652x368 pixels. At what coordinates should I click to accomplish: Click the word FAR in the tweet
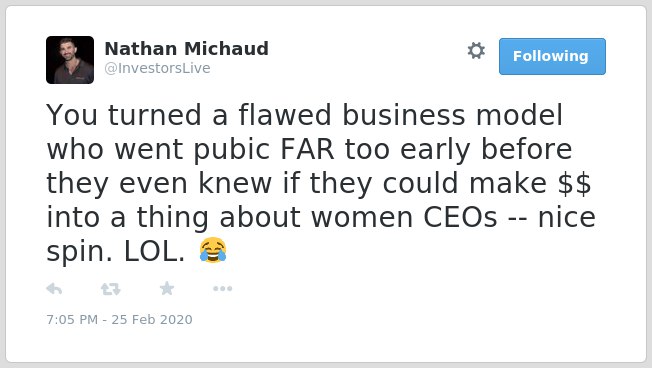click(x=307, y=149)
